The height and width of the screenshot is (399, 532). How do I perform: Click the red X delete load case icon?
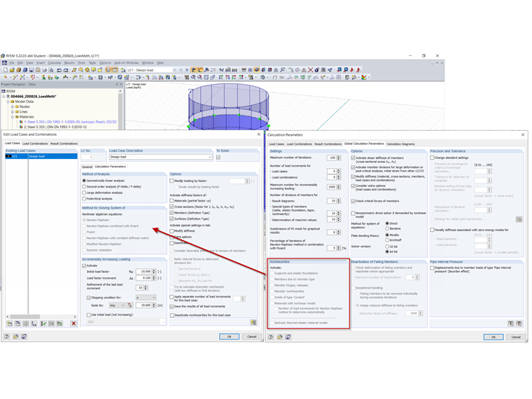[73, 323]
